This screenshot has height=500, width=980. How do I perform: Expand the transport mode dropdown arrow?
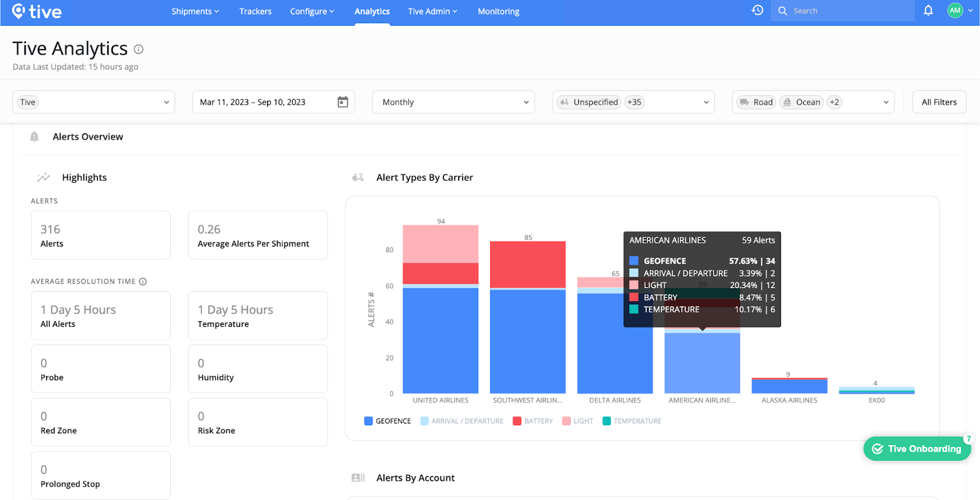(886, 102)
